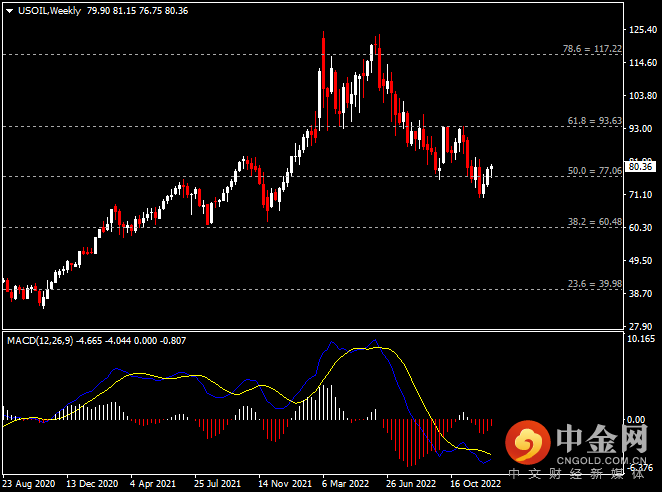Click the triangle arrow beside USOIL,Weekly
Viewport: 662px width, 492px height.
(9, 9)
